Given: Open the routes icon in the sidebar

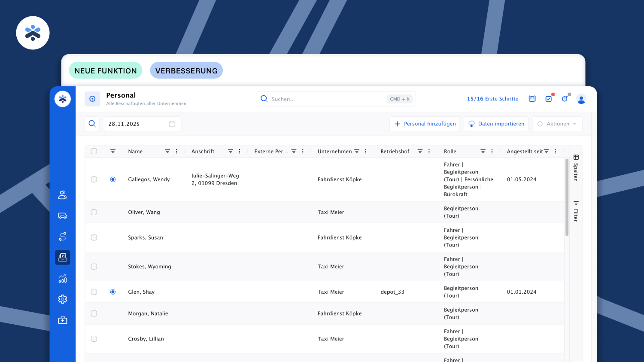Looking at the screenshot, I should click(63, 237).
